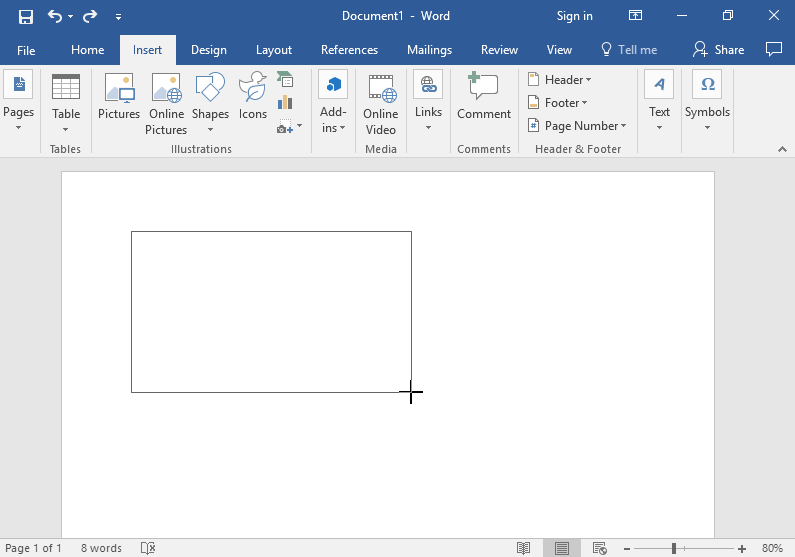Open the References tab

pyautogui.click(x=349, y=50)
